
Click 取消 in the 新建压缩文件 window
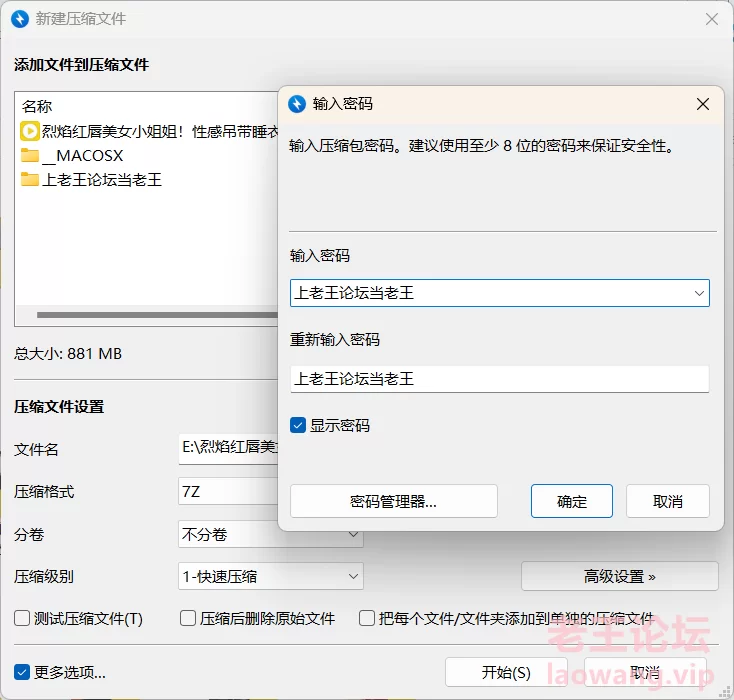tap(645, 672)
